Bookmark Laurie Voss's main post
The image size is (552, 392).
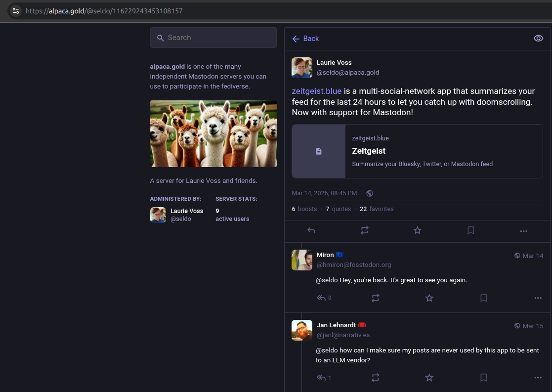tap(471, 230)
